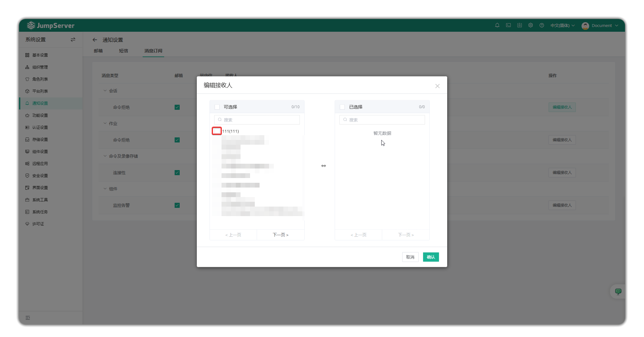Screen dimensions: 644x337
Task: Switch to the 短信 tab
Action: click(124, 51)
